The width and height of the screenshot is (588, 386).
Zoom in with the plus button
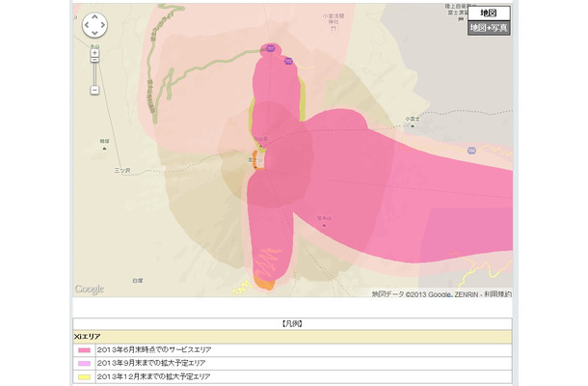click(94, 52)
